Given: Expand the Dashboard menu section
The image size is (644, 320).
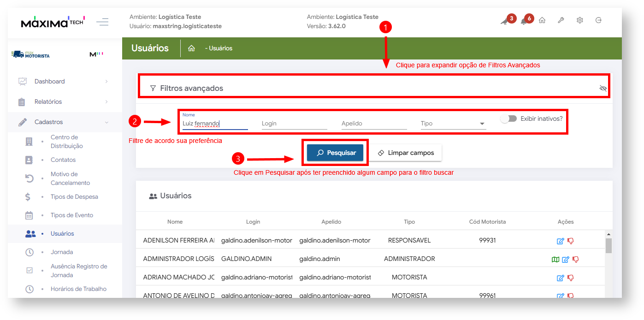Looking at the screenshot, I should (65, 82).
